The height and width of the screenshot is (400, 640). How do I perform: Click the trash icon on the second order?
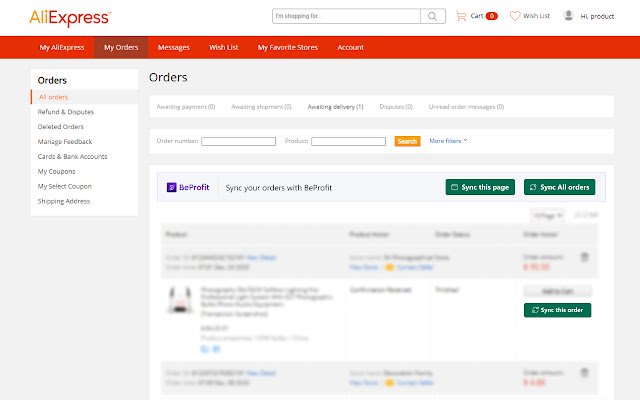[584, 372]
